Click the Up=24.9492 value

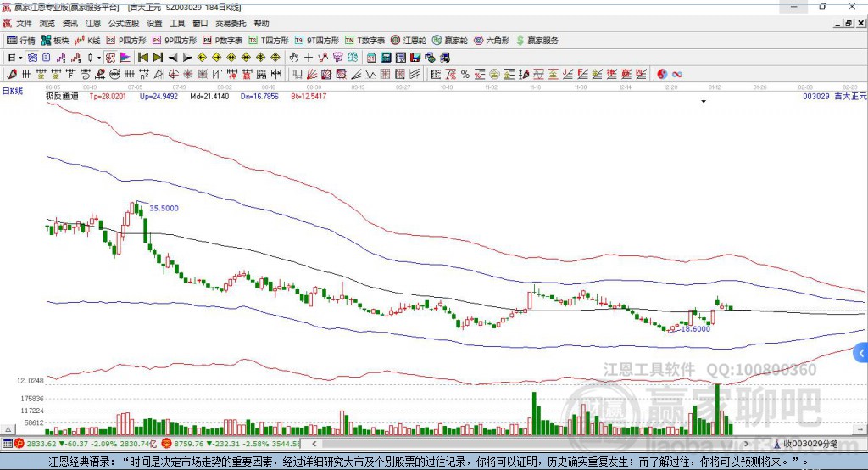pos(159,97)
